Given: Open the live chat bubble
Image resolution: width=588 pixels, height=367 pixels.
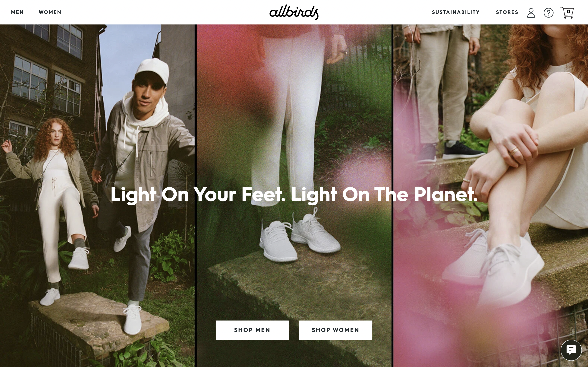Looking at the screenshot, I should click(571, 350).
